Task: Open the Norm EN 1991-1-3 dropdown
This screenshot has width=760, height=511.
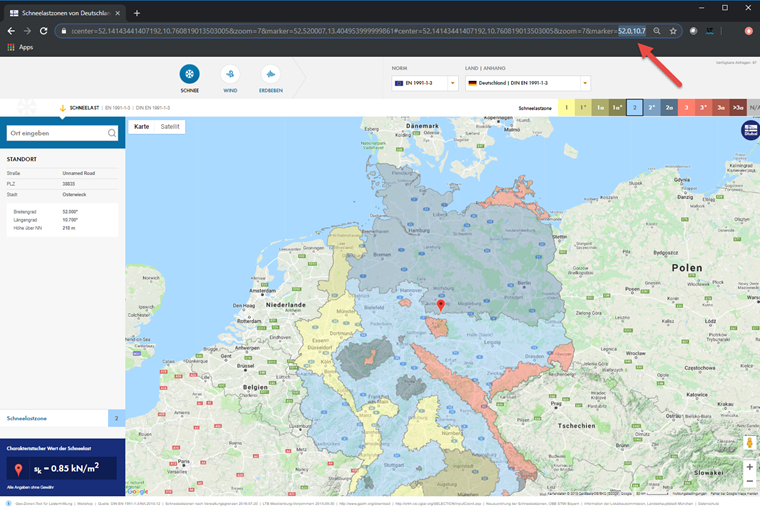Action: (x=425, y=83)
